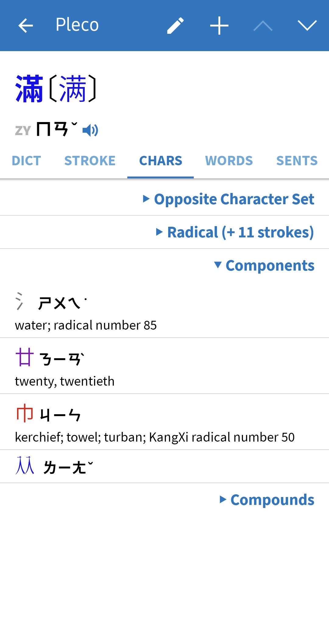Screen dimensions: 329x644
Task: Expand Opposite Character Set section
Action: [x=228, y=199]
